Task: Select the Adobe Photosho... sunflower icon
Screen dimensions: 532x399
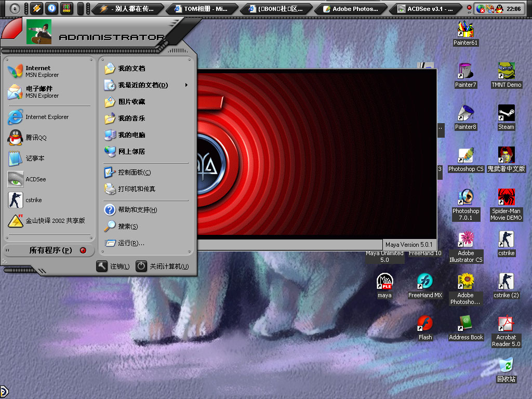Action: pos(465,289)
